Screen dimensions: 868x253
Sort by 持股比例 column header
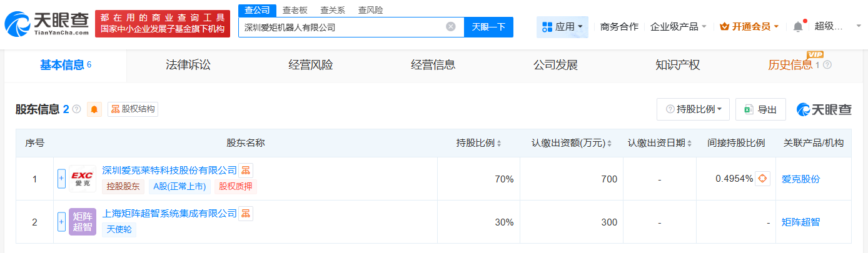click(x=478, y=143)
